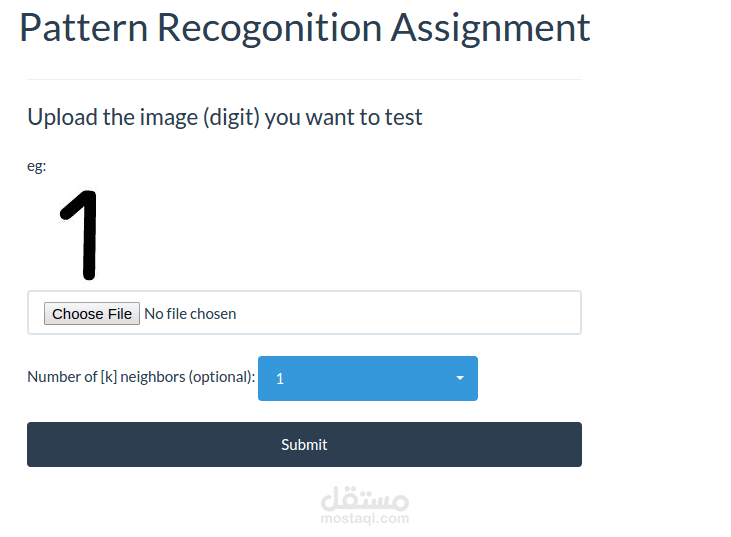Screen dimensions: 731x537
Task: Click the word 'test' in the heading
Action: (x=404, y=117)
